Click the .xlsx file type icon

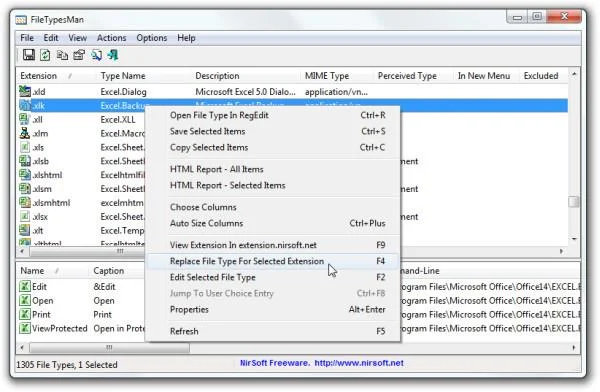[24, 216]
